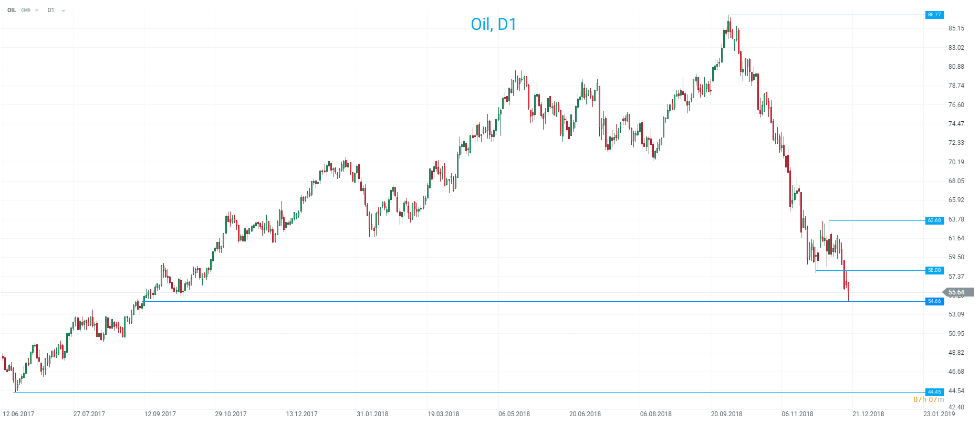The height and width of the screenshot is (423, 980).
Task: Click the 85.15 price axis label
Action: (x=956, y=28)
